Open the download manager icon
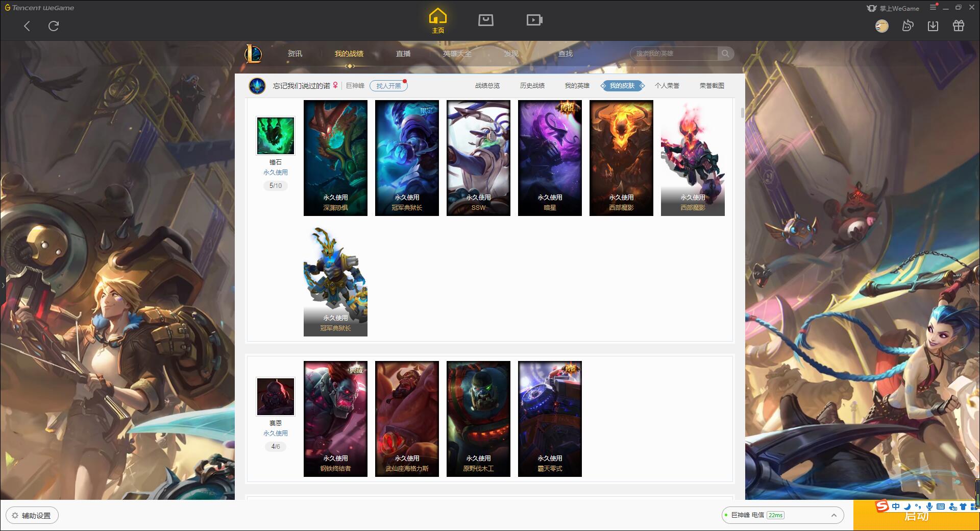 coord(933,26)
